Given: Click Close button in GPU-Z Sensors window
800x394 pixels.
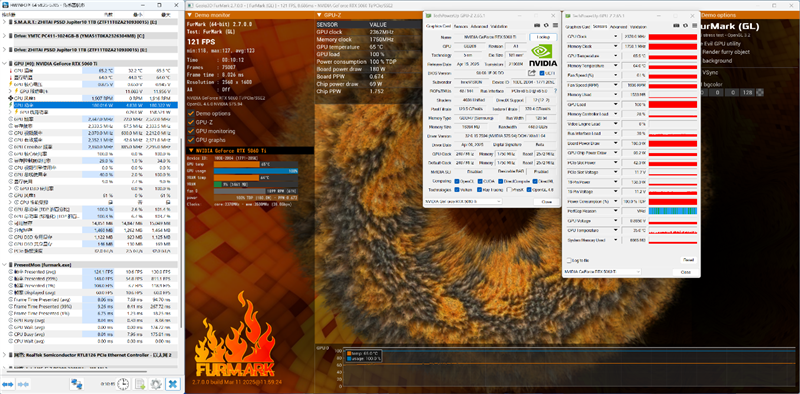Looking at the screenshot, I should pos(685,272).
